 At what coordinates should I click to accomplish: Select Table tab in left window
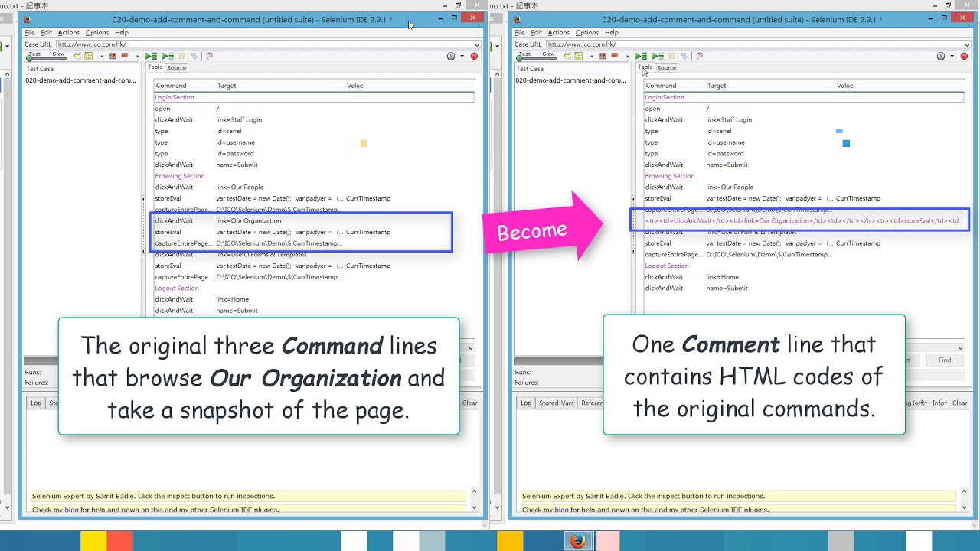click(x=155, y=67)
